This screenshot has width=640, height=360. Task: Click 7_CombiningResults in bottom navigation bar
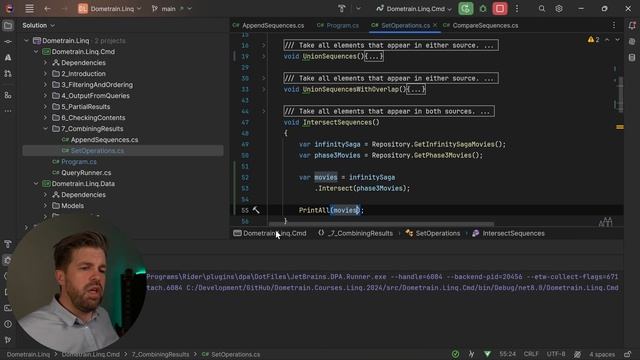[160, 354]
